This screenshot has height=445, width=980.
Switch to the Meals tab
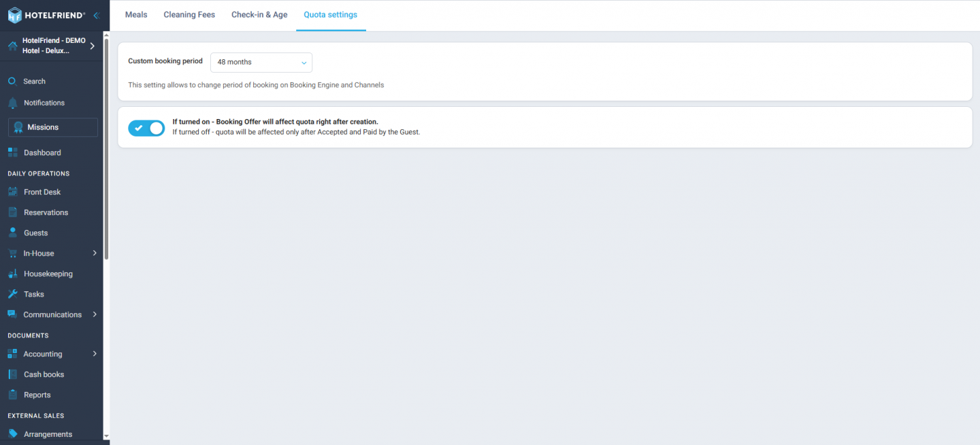pyautogui.click(x=136, y=15)
